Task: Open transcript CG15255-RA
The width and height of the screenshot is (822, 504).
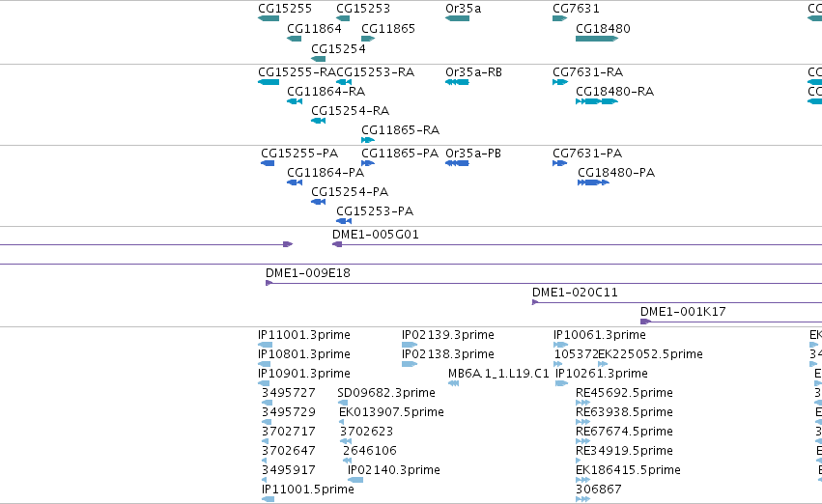Action: 269,82
